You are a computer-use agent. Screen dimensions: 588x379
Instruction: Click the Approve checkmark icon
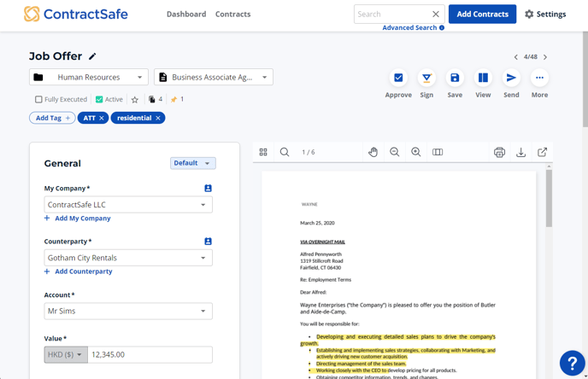coord(398,78)
